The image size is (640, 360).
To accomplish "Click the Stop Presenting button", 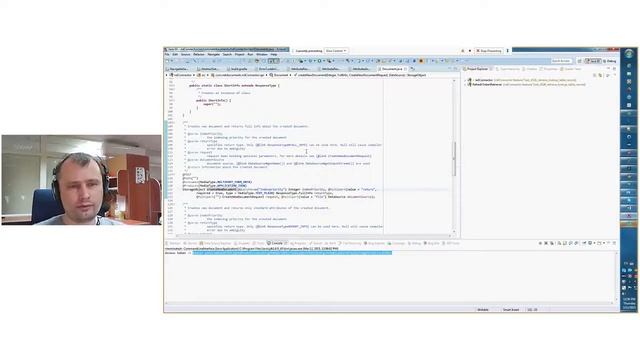I will click(x=489, y=51).
